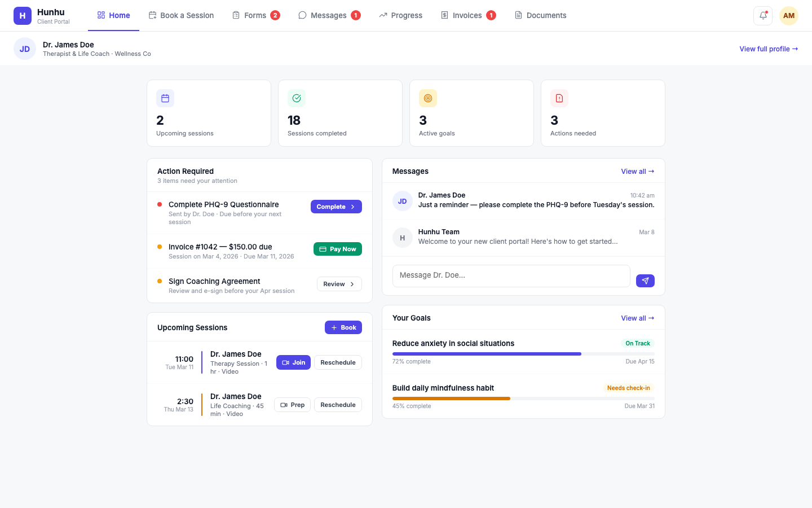Click the sessions completed checkmark icon
This screenshot has width=812, height=508.
coord(297,98)
